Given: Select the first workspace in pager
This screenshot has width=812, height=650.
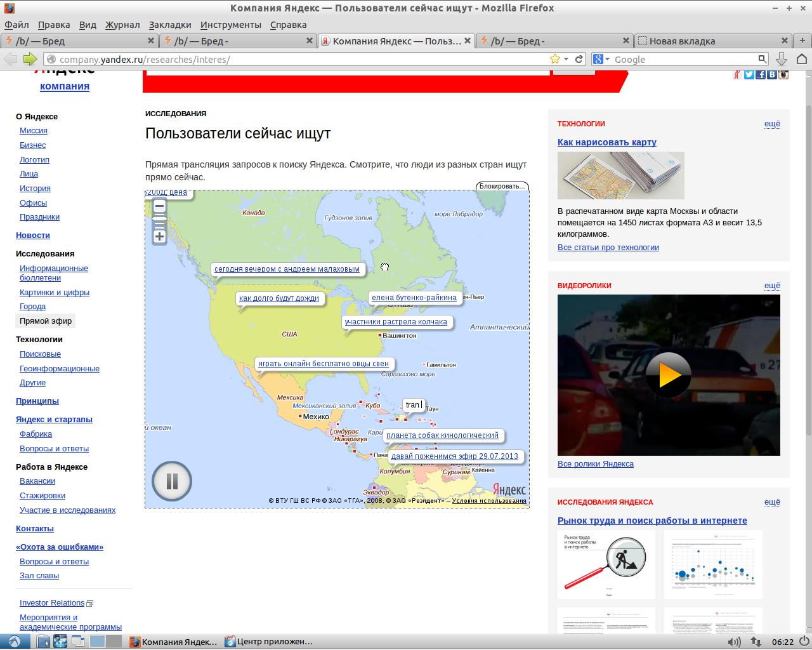Looking at the screenshot, I should [x=98, y=642].
